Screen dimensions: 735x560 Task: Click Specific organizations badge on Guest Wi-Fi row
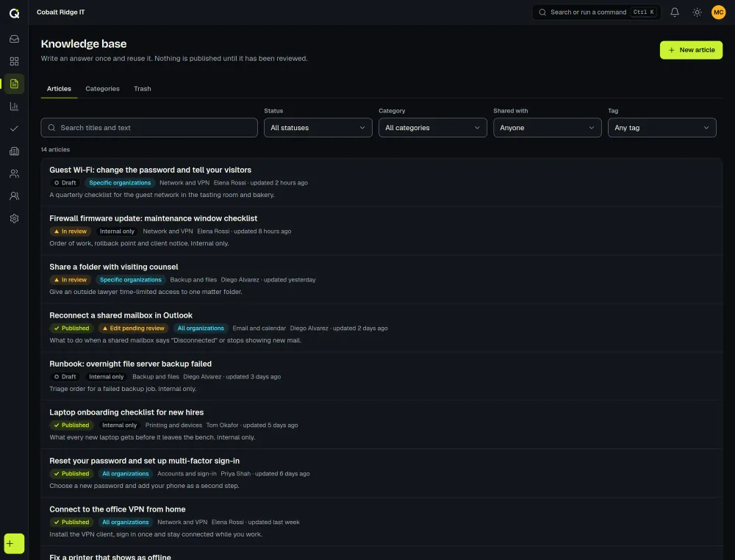click(x=120, y=183)
